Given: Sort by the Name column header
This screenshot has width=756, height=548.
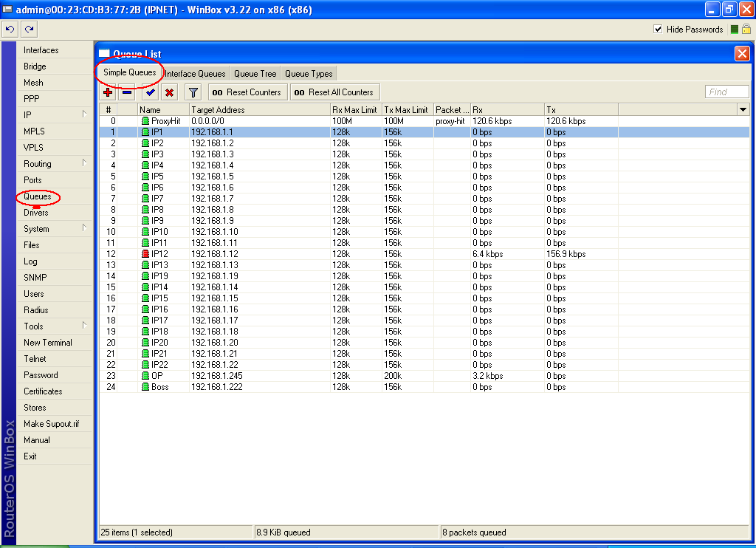Looking at the screenshot, I should [x=163, y=110].
